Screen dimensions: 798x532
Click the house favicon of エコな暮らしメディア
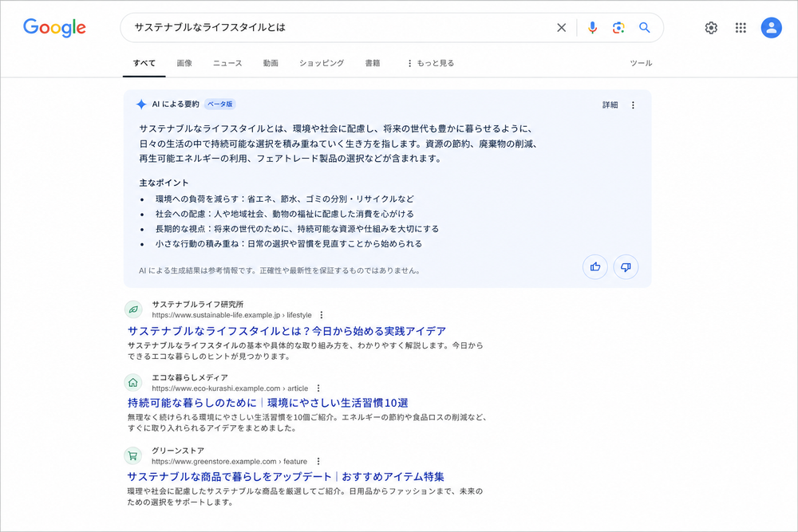point(133,383)
